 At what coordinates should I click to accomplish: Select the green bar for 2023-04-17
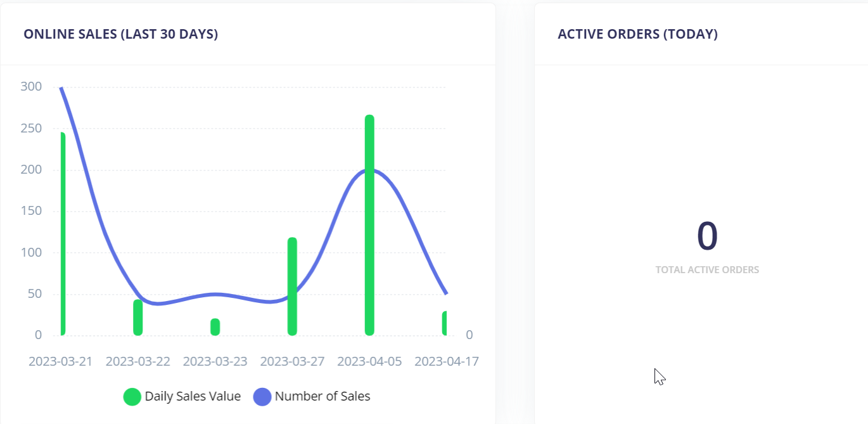click(x=445, y=323)
